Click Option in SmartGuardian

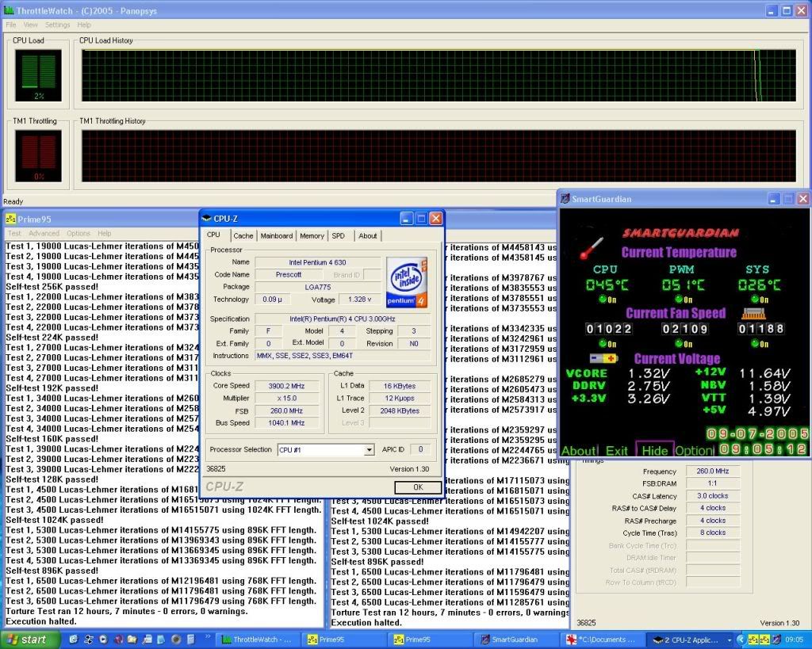[x=695, y=451]
